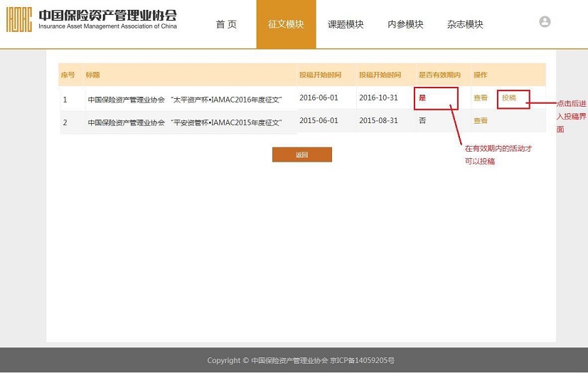Select the 太平资产杯 IAMAC2016 title
The height and width of the screenshot is (373, 588).
[x=186, y=100]
